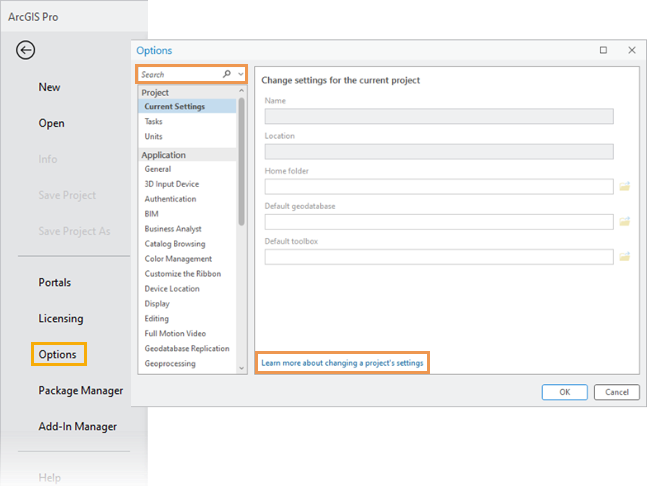Choose New in the ArcGIS Pro menu
The width and height of the screenshot is (647, 486).
[50, 87]
